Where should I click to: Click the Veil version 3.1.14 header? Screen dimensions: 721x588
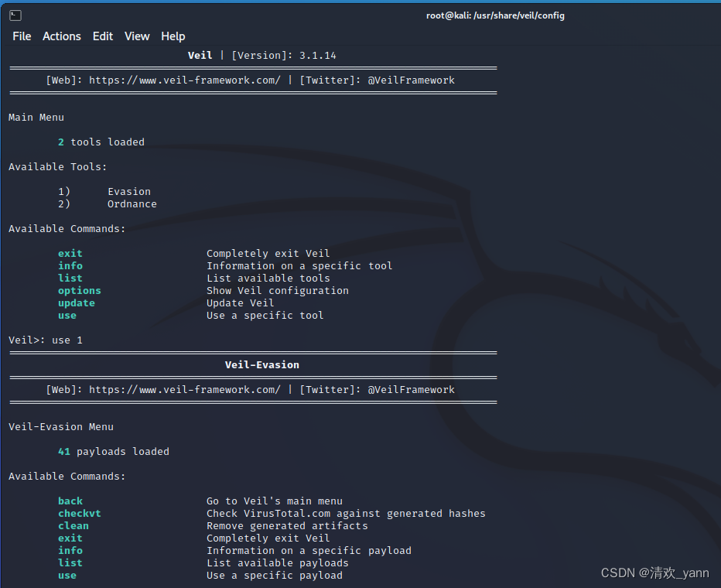click(x=261, y=56)
